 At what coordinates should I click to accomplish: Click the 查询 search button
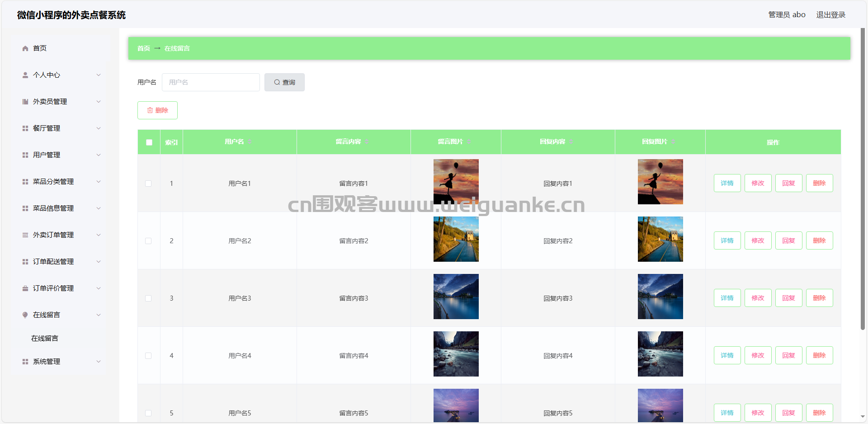[284, 82]
